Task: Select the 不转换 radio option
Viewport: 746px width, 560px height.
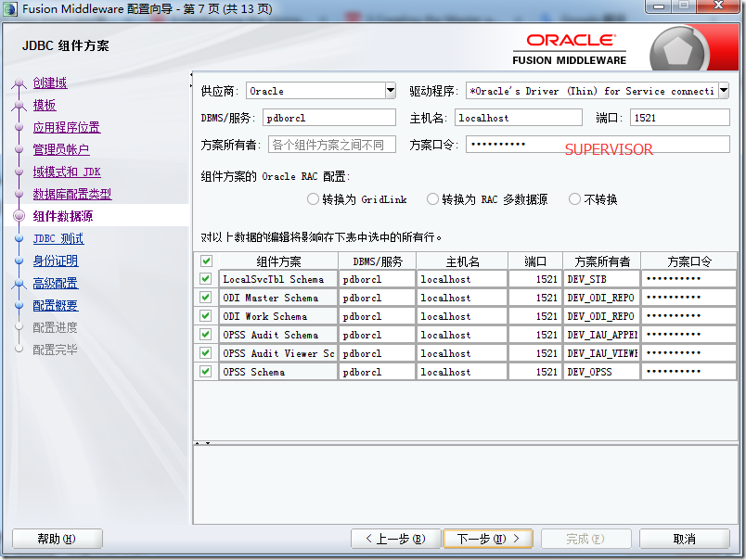Action: click(x=574, y=199)
